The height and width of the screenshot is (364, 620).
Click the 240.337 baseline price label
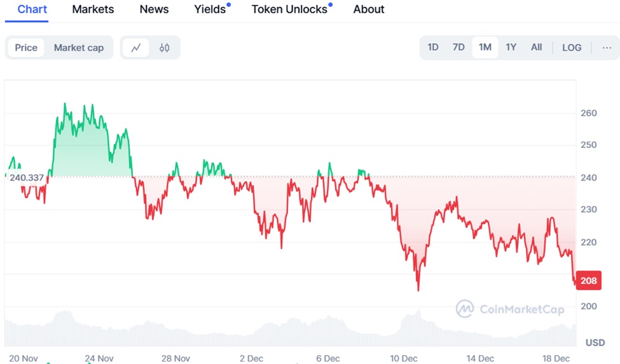pos(27,177)
